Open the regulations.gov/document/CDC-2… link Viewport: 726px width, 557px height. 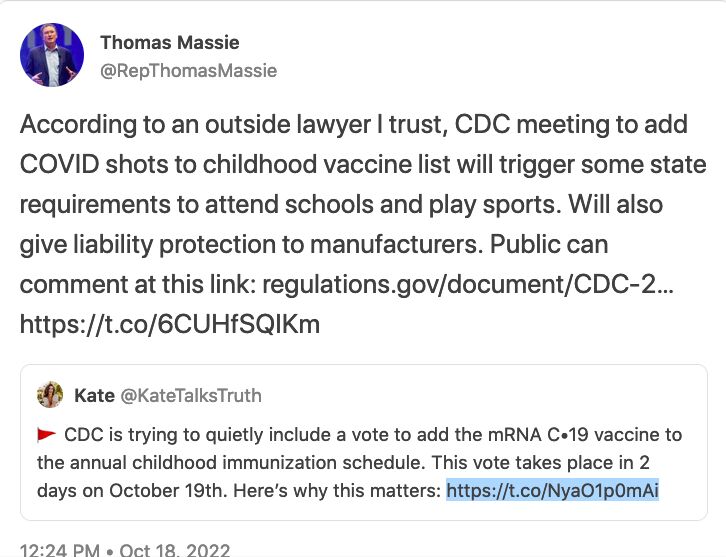468,284
